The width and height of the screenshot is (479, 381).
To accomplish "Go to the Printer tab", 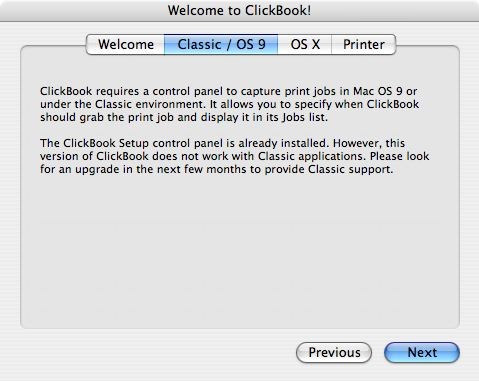I will click(364, 44).
